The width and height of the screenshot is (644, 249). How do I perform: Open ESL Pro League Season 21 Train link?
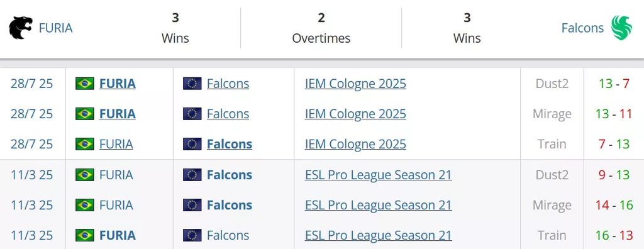click(x=378, y=235)
